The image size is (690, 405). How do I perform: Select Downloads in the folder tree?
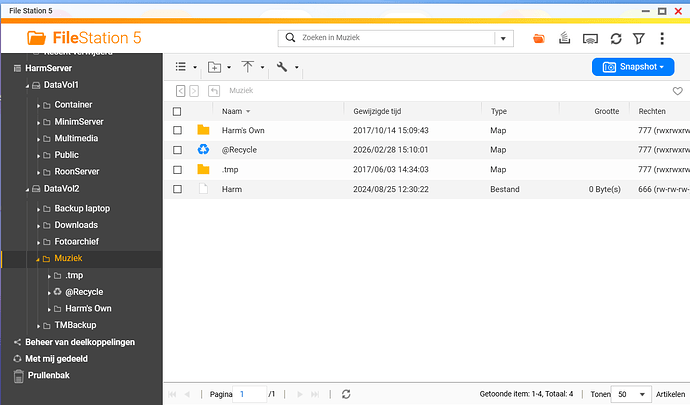pyautogui.click(x=76, y=225)
